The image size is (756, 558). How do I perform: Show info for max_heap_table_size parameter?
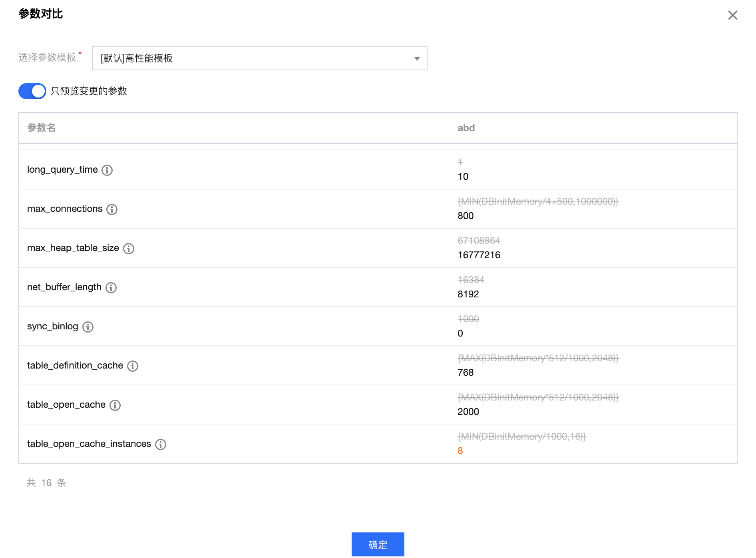click(x=129, y=249)
